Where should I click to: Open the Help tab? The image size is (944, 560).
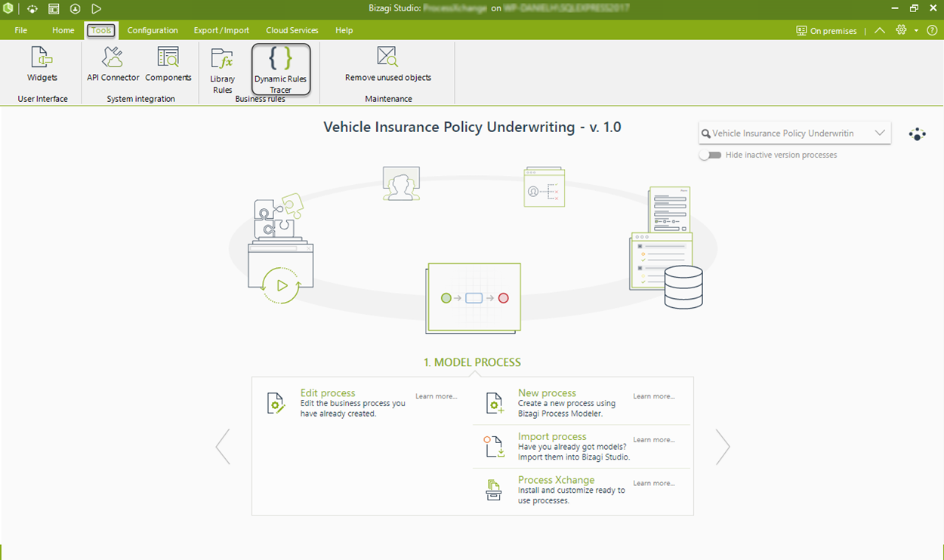point(344,30)
